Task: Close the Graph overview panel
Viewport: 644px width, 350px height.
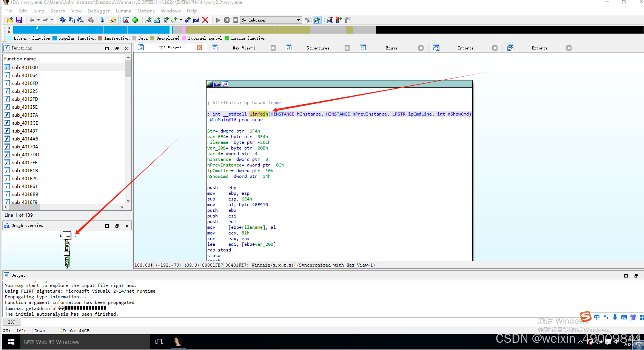Action: [x=127, y=226]
